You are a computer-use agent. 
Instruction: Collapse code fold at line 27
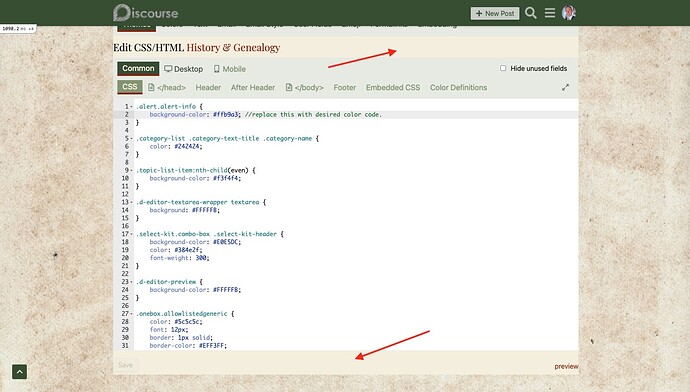131,314
